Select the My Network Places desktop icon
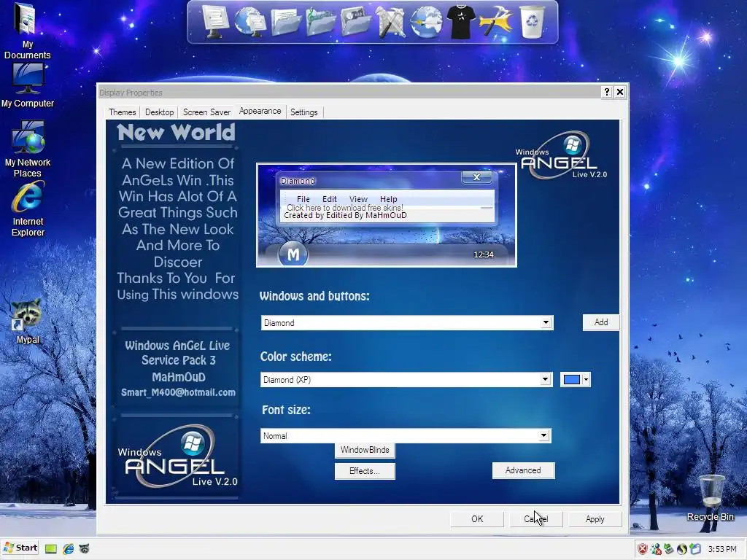This screenshot has height=560, width=747. tap(27, 149)
